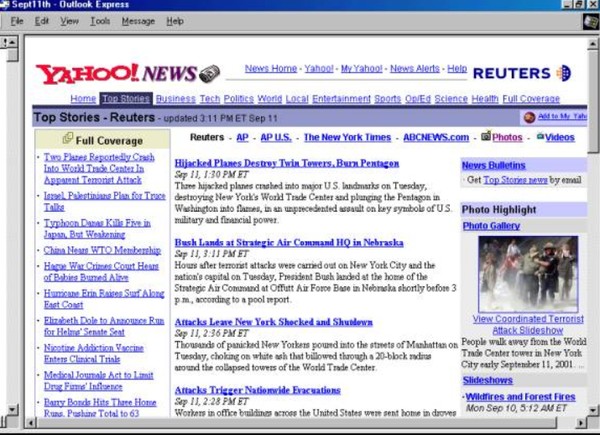Open Nicotine Addiction Vaccine link

pyautogui.click(x=94, y=354)
